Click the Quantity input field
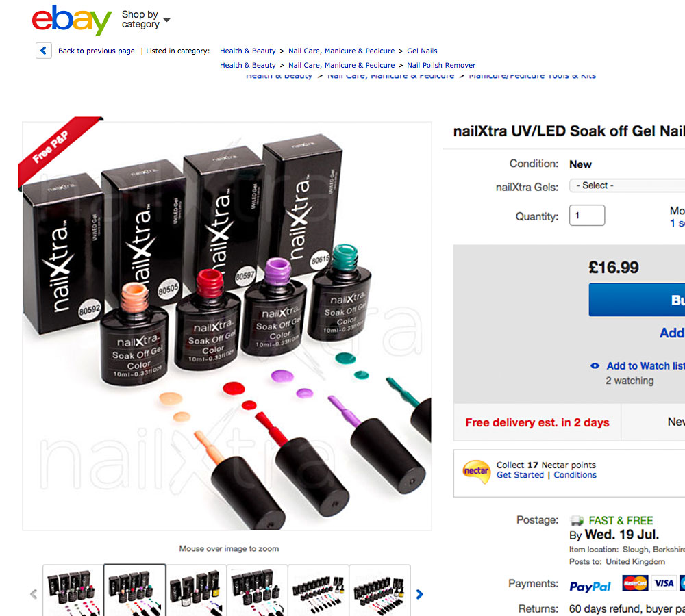Viewport: 685px width, 616px height. 587,215
